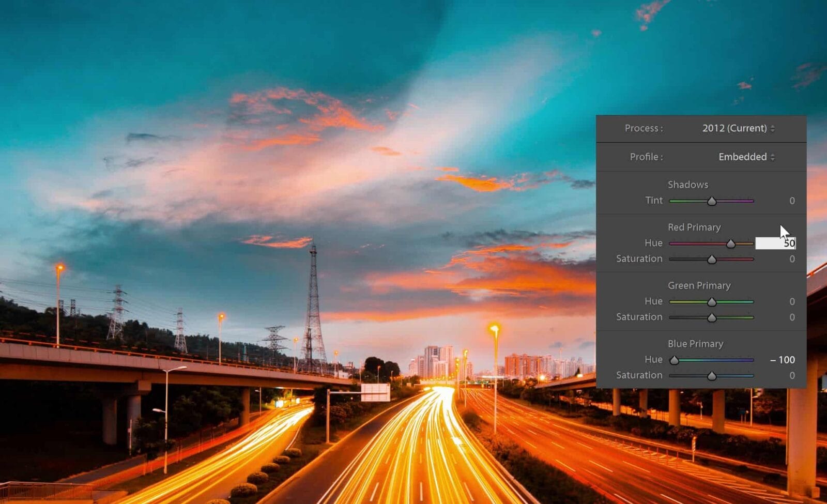The height and width of the screenshot is (504, 827).
Task: Click the Green Primary Hue value
Action: click(x=791, y=301)
